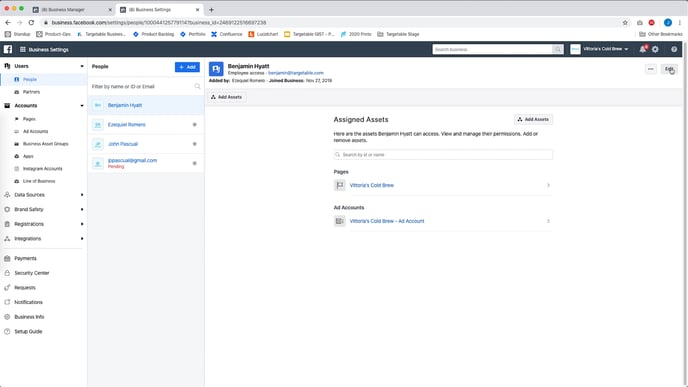This screenshot has width=688, height=387.
Task: Expand the Integrations section
Action: (x=82, y=239)
